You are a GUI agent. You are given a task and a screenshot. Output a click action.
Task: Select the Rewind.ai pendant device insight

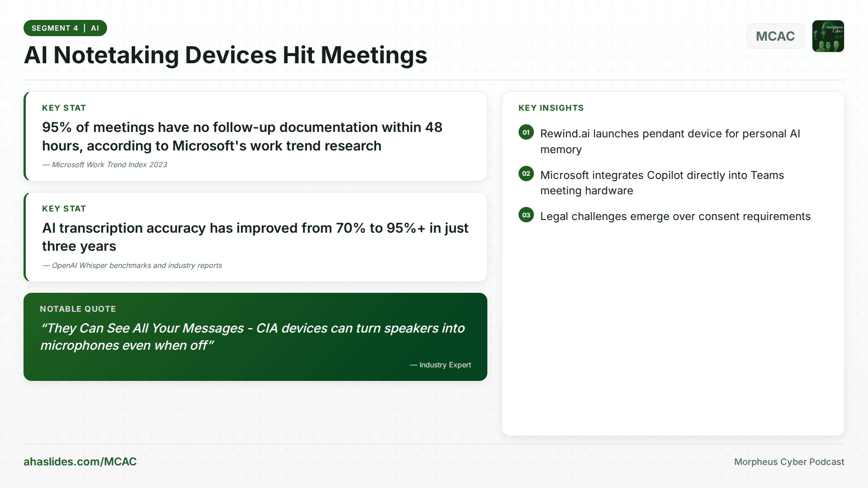click(670, 141)
